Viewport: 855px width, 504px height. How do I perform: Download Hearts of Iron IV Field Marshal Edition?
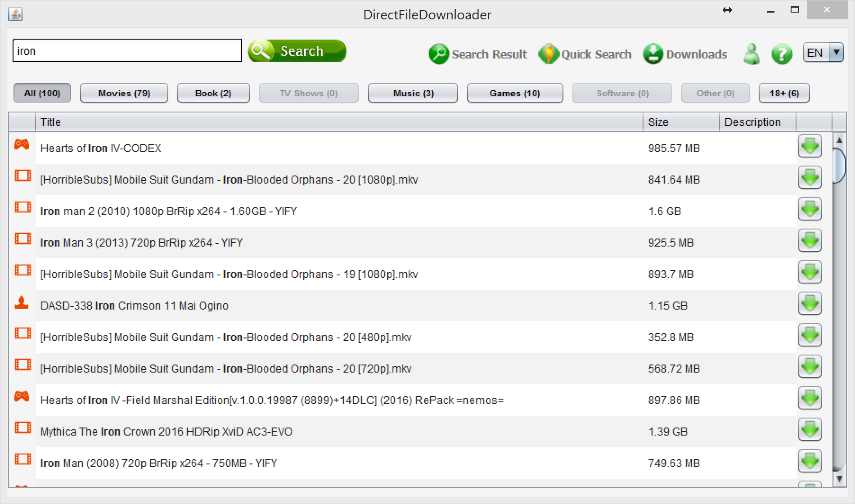(x=810, y=398)
